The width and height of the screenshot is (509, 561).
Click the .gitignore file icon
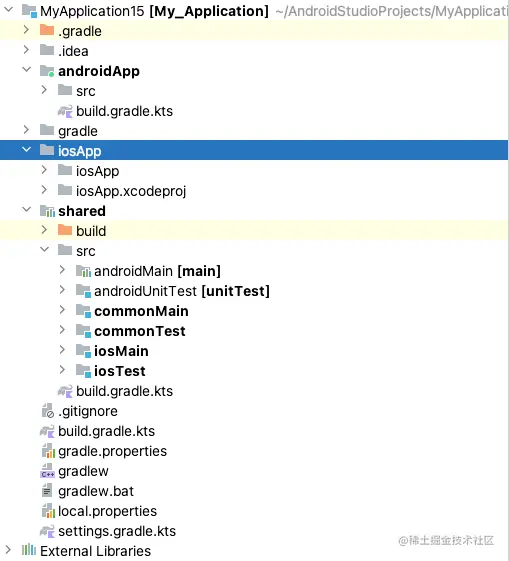48,411
